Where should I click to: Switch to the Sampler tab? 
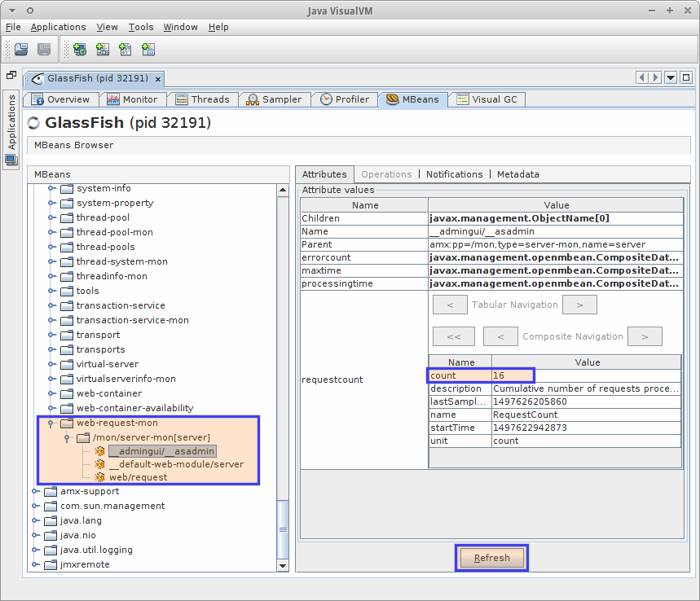(274, 99)
